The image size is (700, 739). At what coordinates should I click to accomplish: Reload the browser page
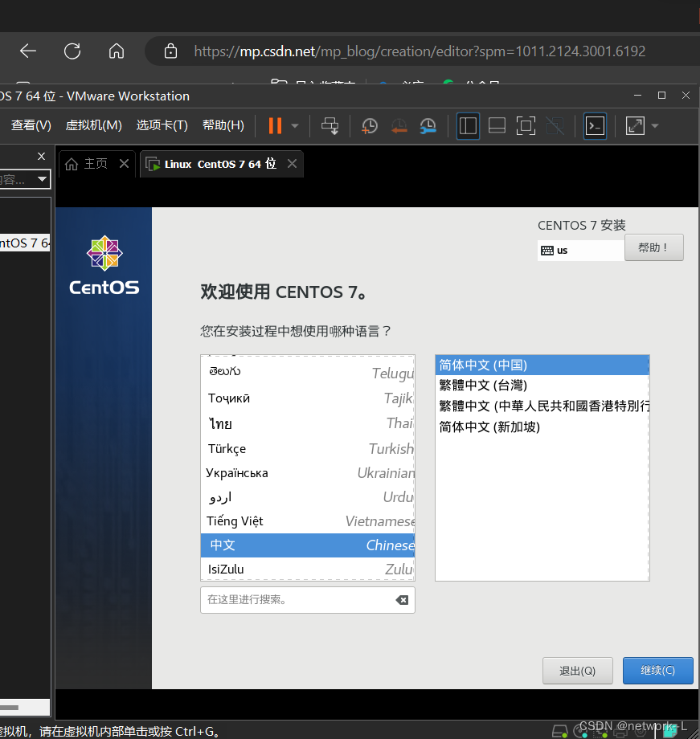(x=72, y=51)
